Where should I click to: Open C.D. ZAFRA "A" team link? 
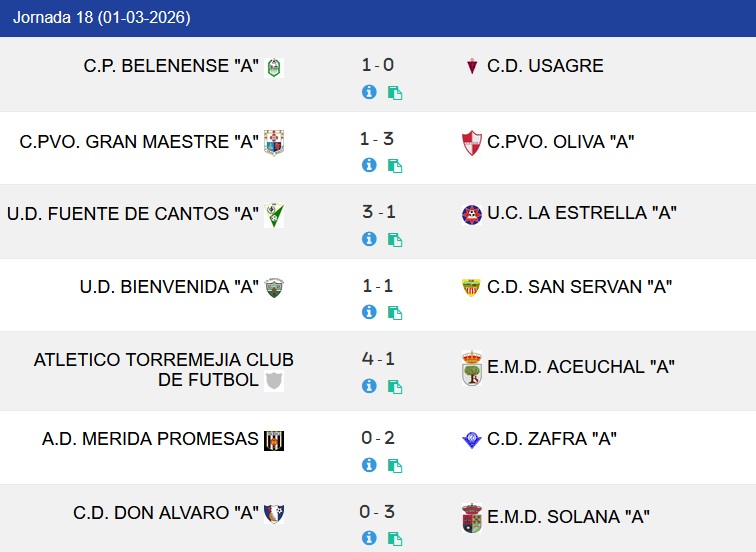pos(551,439)
